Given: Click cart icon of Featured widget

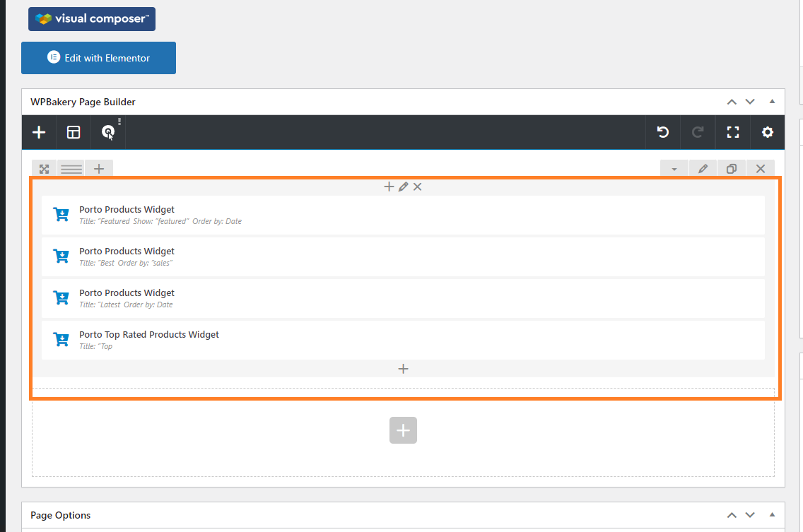Looking at the screenshot, I should pos(61,215).
